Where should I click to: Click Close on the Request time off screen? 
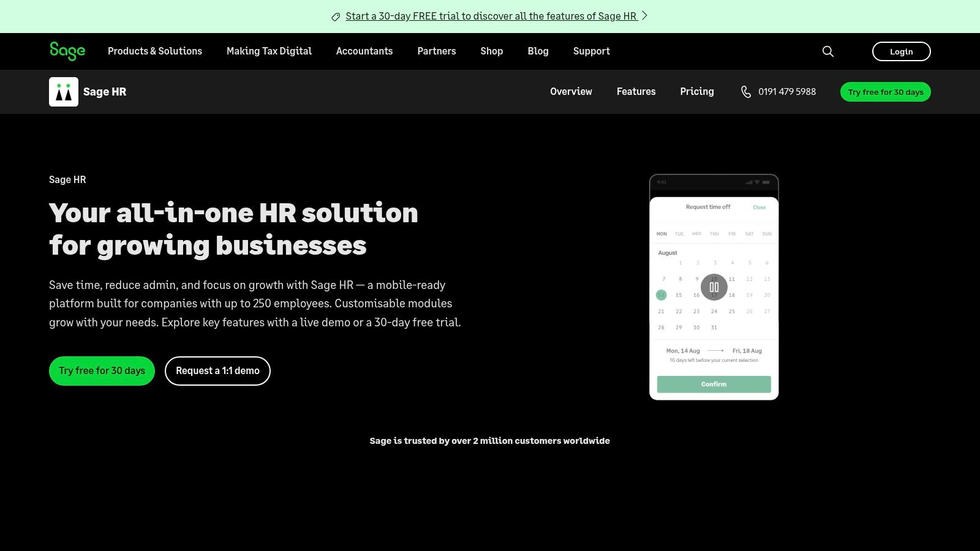[759, 208]
